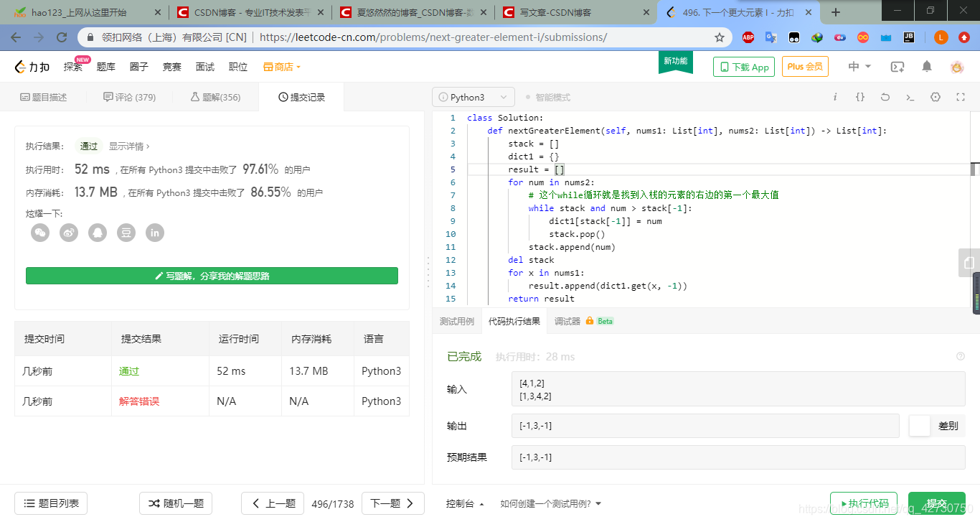Reset code to default template
The height and width of the screenshot is (522, 980).
[x=885, y=97]
